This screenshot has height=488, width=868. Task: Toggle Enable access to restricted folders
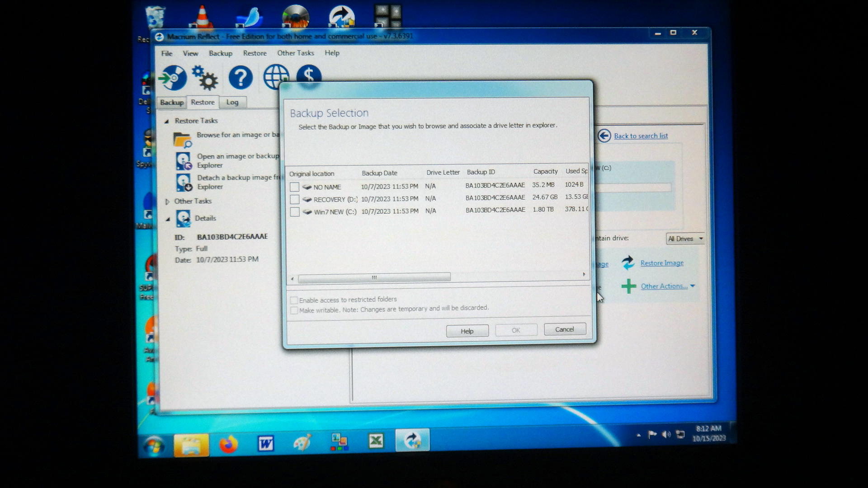pos(294,300)
